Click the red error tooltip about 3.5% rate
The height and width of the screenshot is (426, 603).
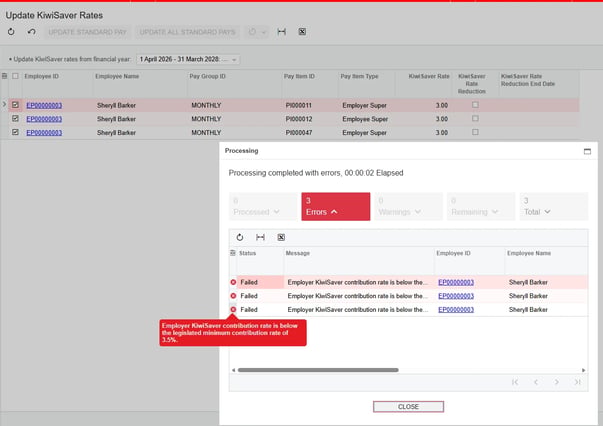coord(233,333)
